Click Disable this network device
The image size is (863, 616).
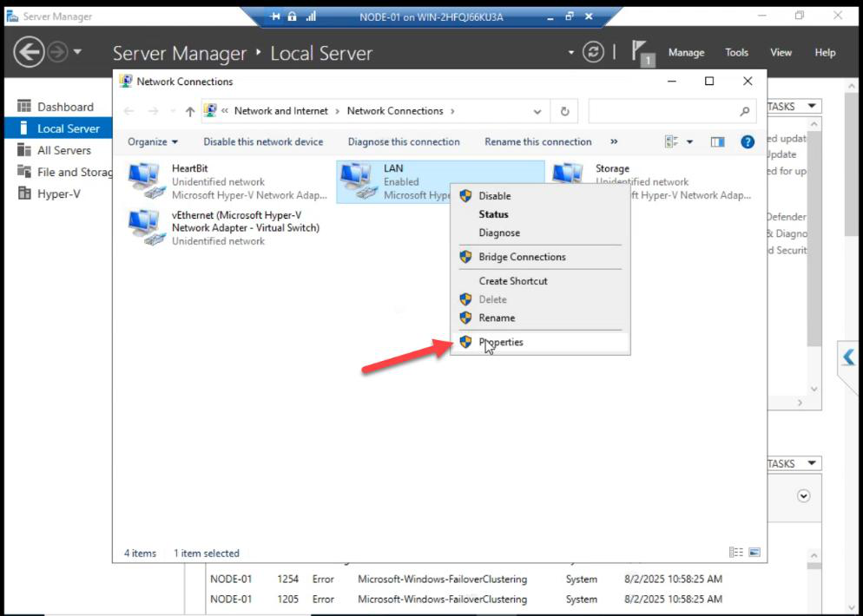263,142
